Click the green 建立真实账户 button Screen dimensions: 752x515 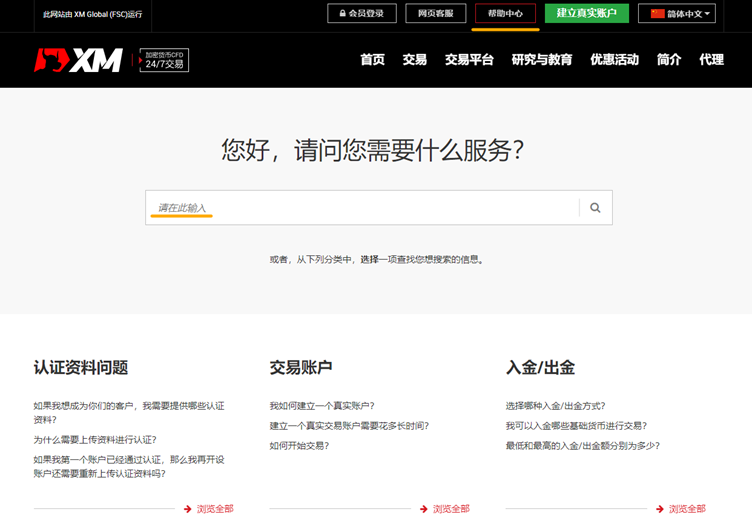tap(586, 14)
